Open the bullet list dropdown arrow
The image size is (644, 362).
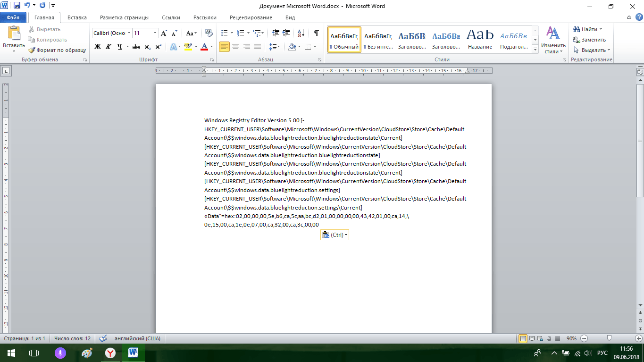[x=231, y=33]
